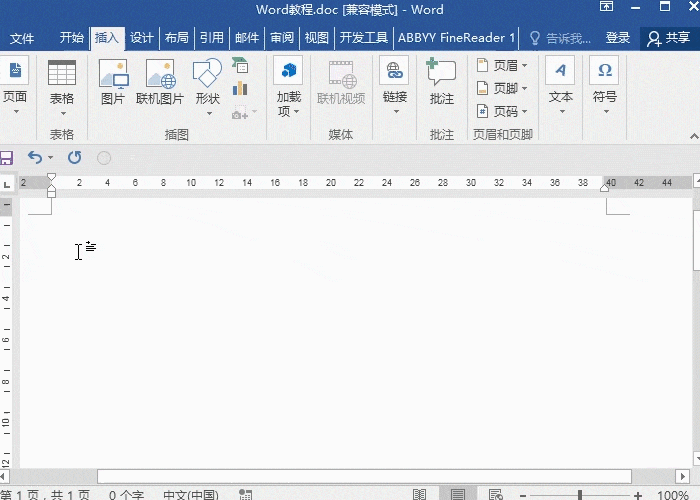
Task: Switch to Read Mode view
Action: click(419, 494)
